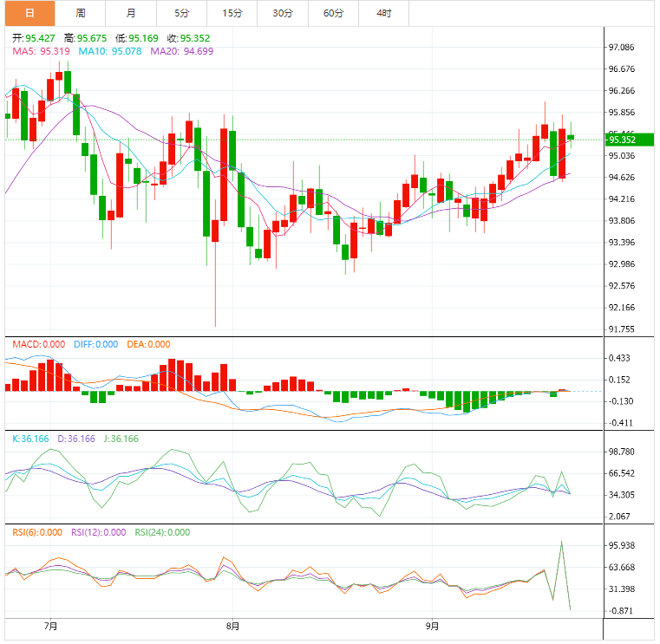The image size is (660, 644).
Task: Select the 30分 interval tab
Action: (x=283, y=13)
